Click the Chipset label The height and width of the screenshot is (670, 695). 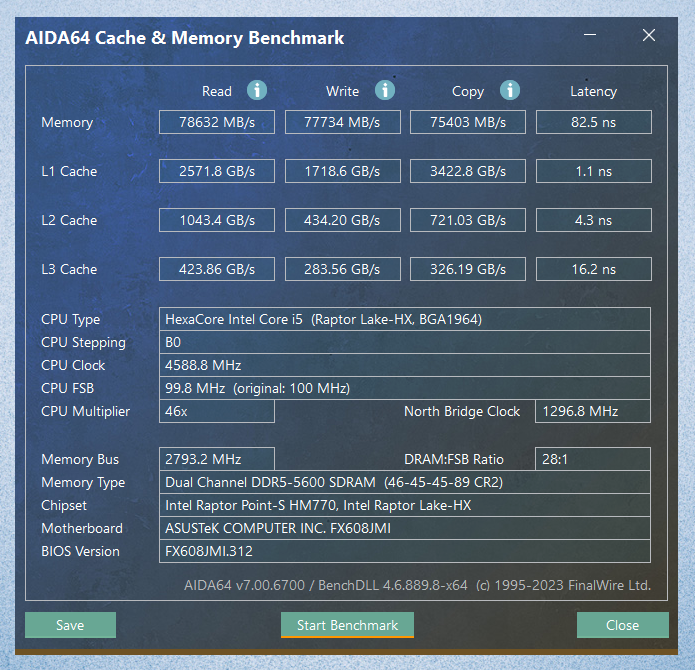tap(64, 506)
